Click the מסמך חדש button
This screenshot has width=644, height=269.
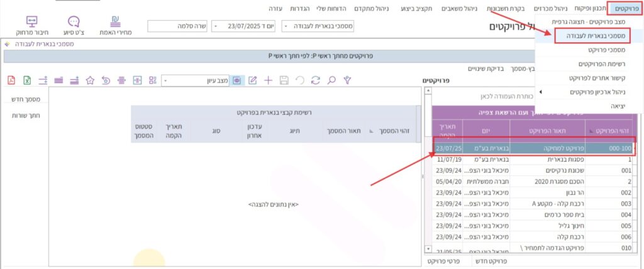(26, 101)
